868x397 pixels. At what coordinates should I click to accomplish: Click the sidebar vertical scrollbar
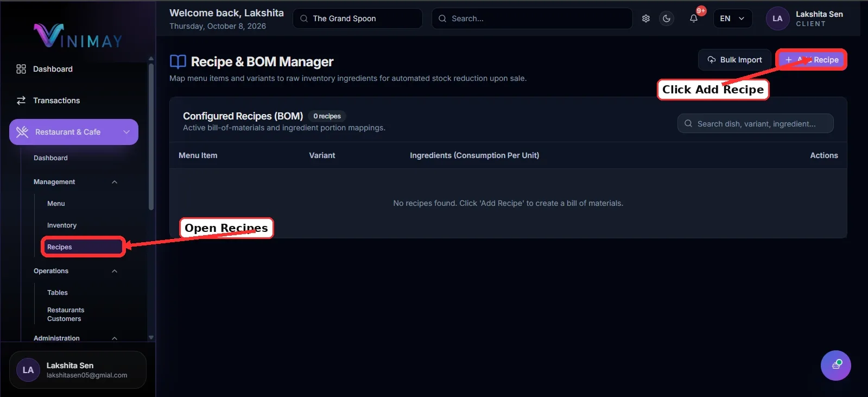[x=151, y=136]
